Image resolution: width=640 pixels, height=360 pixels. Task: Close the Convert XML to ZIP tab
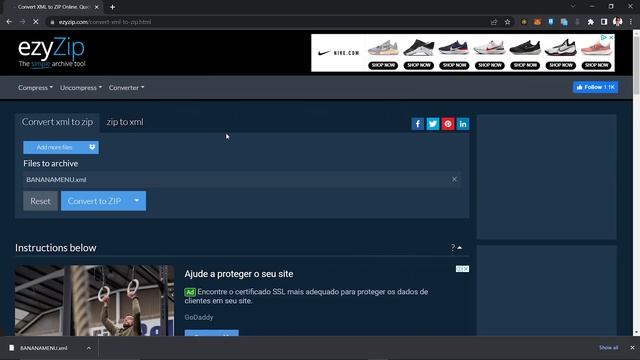[x=97, y=7]
